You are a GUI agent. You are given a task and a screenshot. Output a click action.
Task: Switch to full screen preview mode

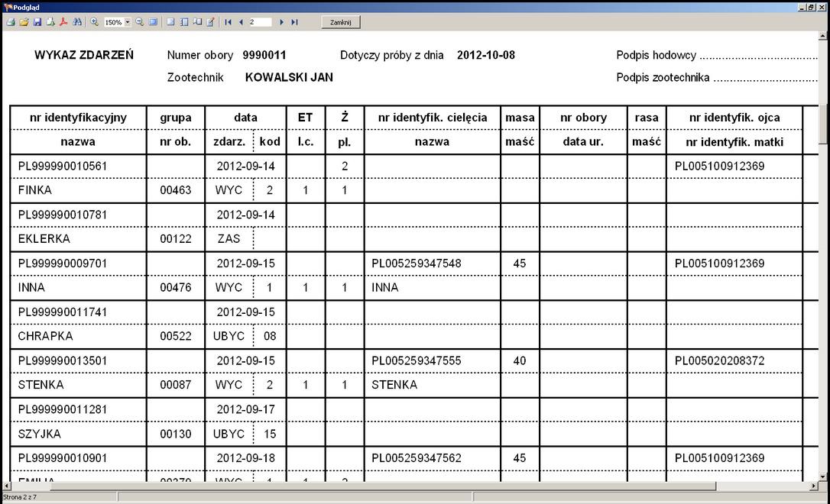(153, 22)
